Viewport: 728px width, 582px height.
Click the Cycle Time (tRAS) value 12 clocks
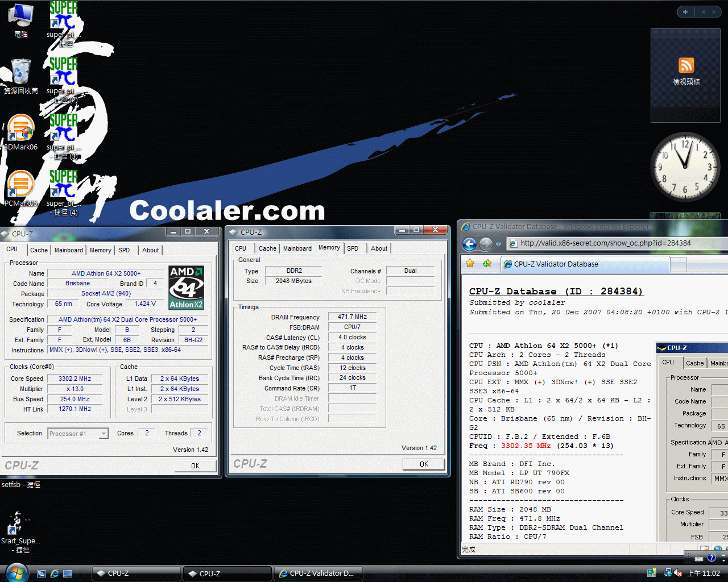coord(353,368)
